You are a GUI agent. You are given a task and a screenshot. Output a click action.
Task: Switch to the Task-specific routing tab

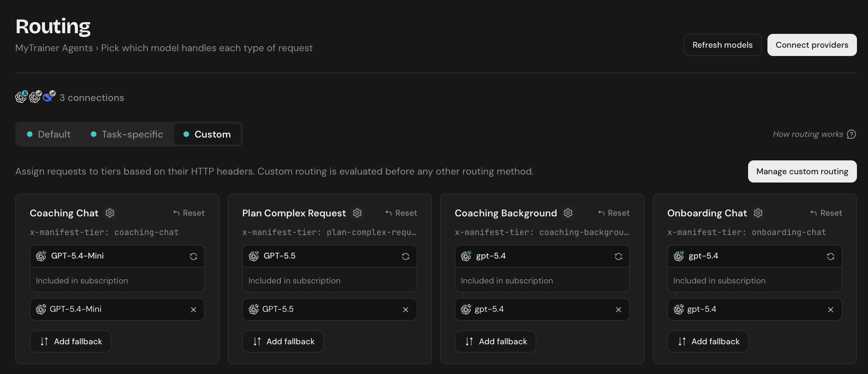click(x=127, y=134)
